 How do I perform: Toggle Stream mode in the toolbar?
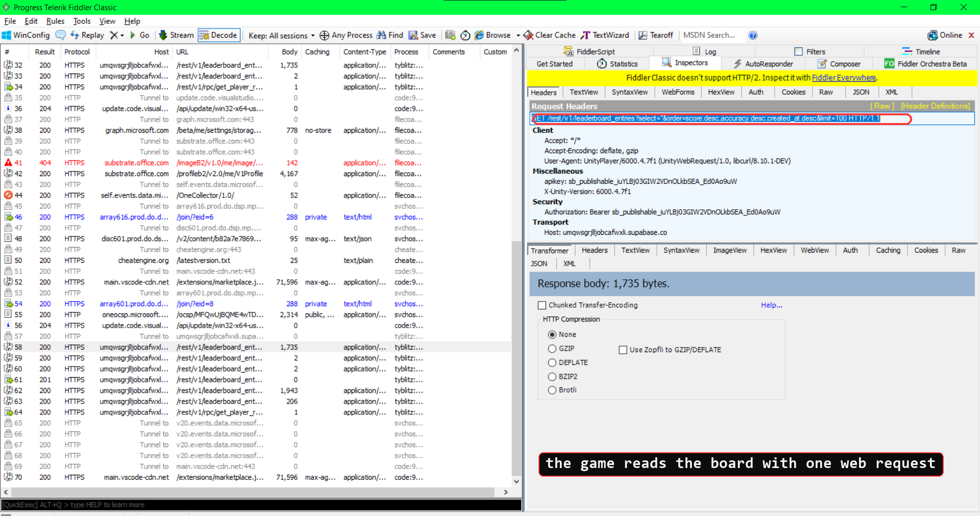(176, 35)
